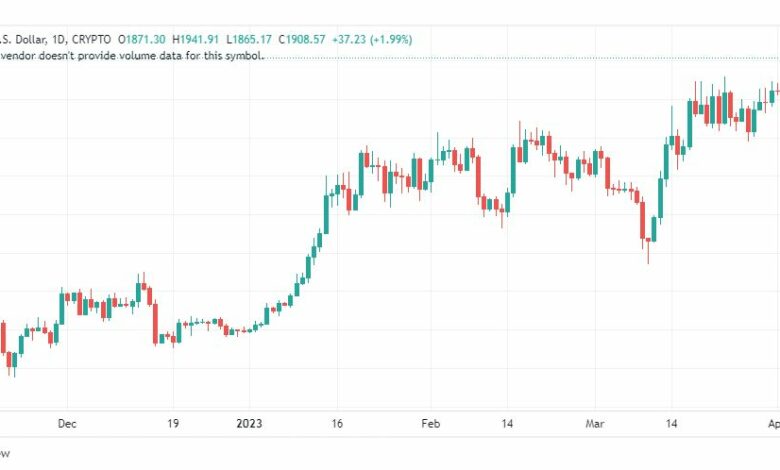Select the low price value L1865.17
This screenshot has height=470, width=780.
click(249, 39)
